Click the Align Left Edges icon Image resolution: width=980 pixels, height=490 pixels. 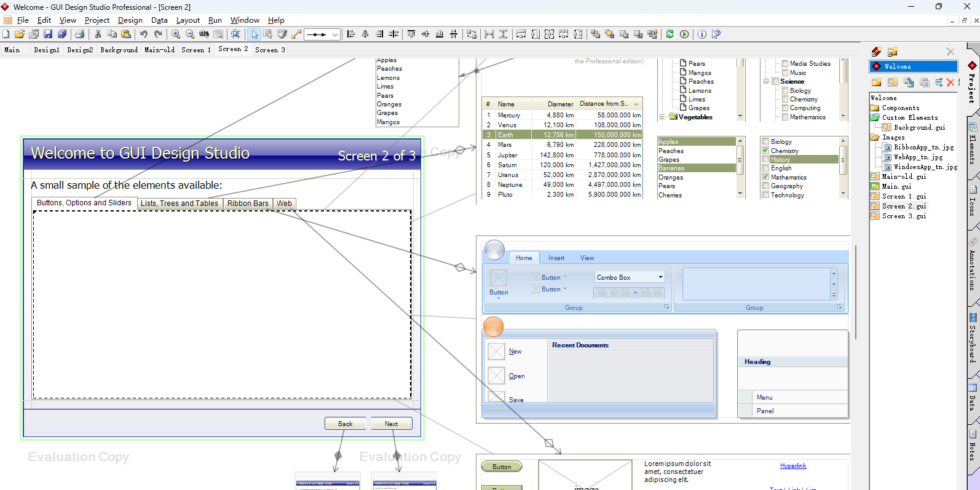point(351,34)
